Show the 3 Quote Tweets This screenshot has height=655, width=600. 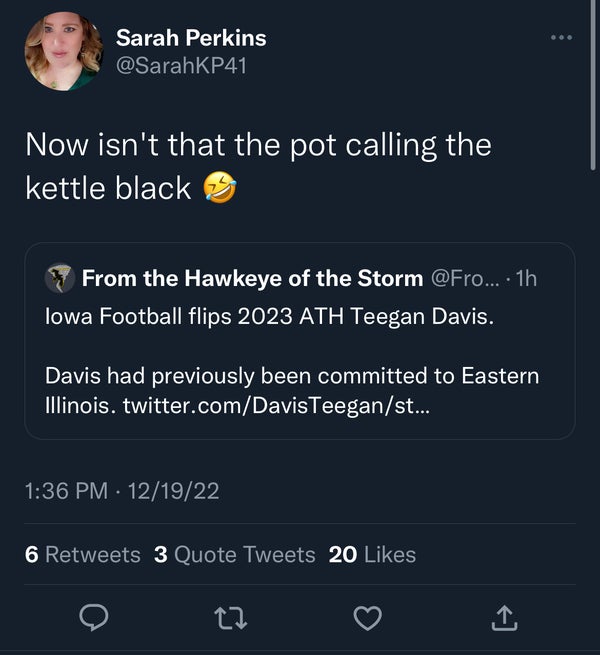[234, 554]
